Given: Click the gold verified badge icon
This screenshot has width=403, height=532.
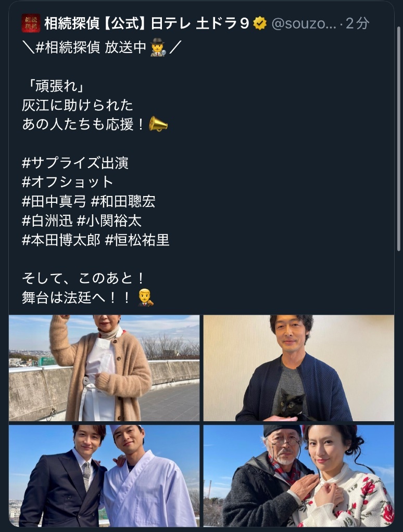Looking at the screenshot, I should click(260, 23).
